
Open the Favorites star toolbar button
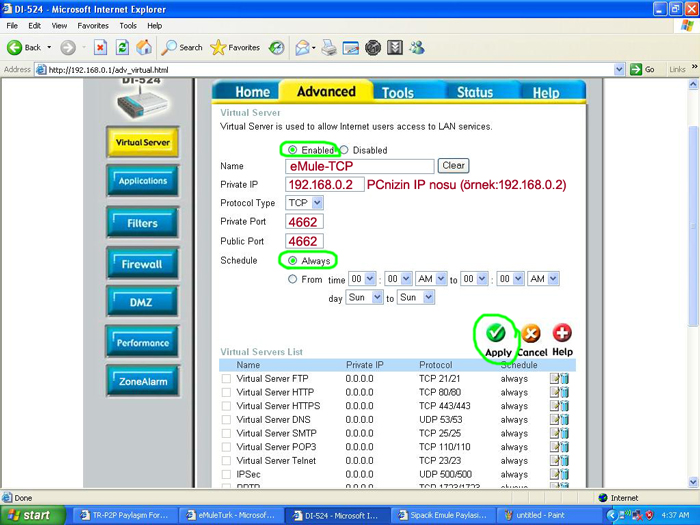235,47
